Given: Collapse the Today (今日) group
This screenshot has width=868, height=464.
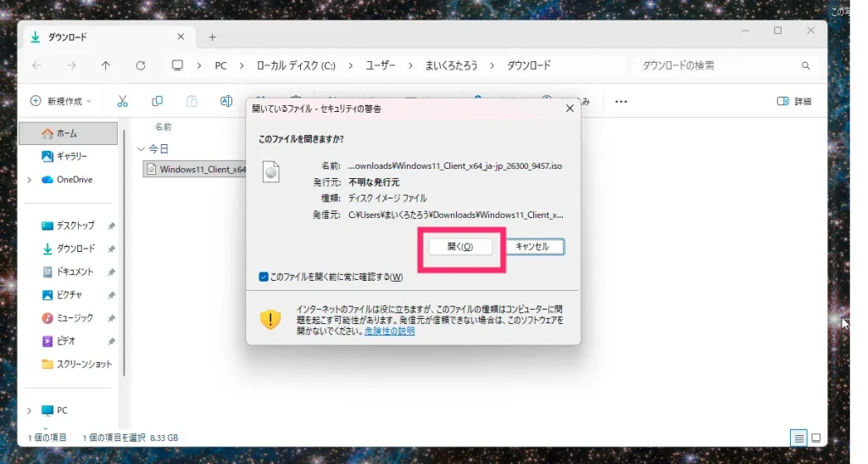Looking at the screenshot, I should coord(141,149).
